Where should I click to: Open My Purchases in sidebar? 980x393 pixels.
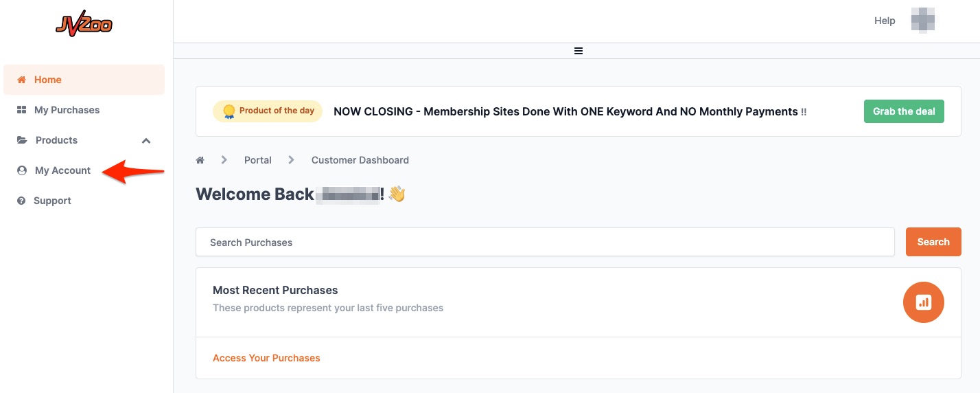67,110
